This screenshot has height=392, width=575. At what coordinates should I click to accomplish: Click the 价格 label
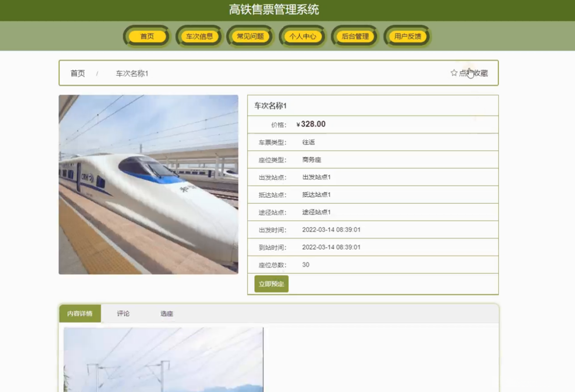tap(279, 125)
